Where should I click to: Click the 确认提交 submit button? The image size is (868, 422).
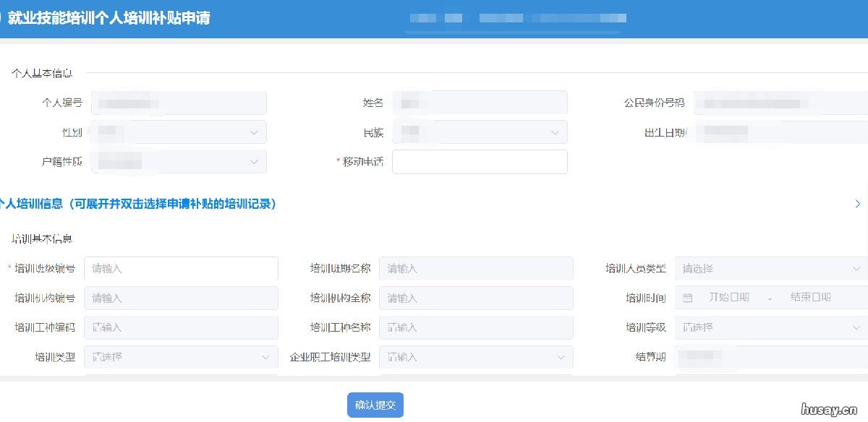pos(375,405)
